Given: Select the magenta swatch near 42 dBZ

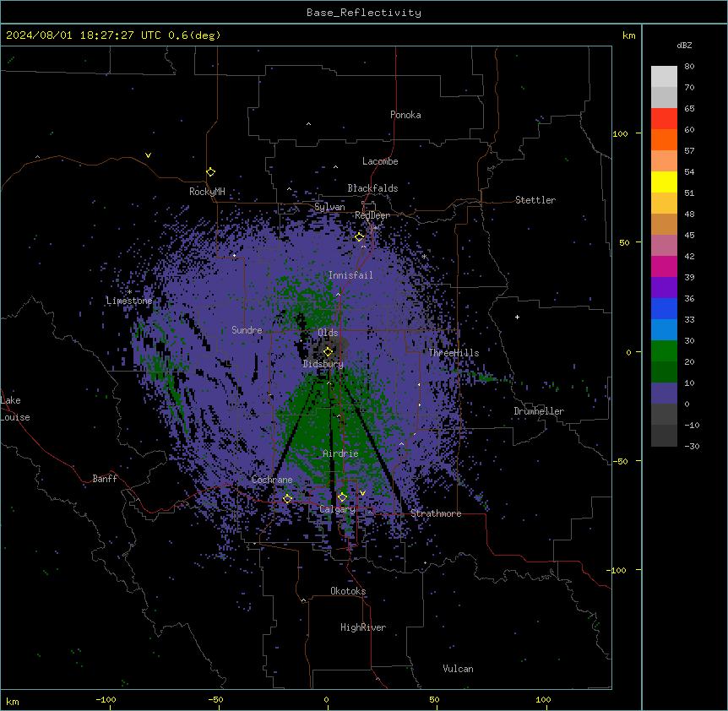Looking at the screenshot, I should [664, 266].
